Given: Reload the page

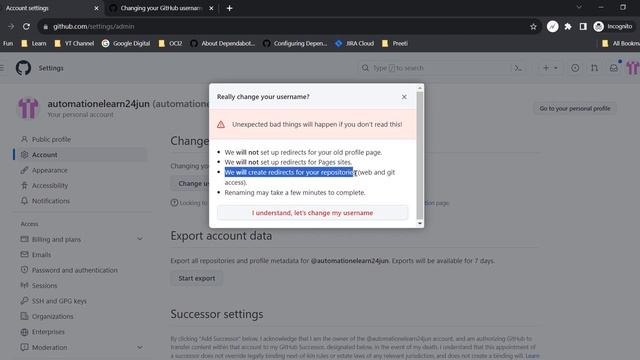Looking at the screenshot, I should pos(26,27).
